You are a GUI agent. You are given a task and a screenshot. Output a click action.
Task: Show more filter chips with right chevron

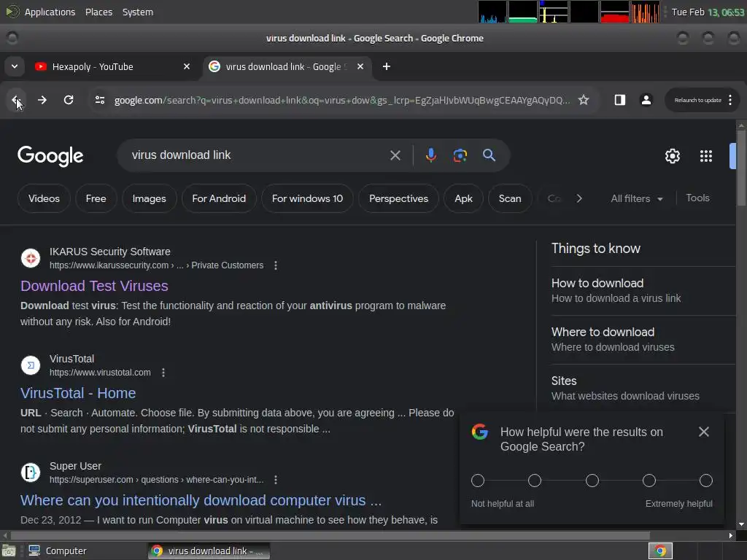579,198
